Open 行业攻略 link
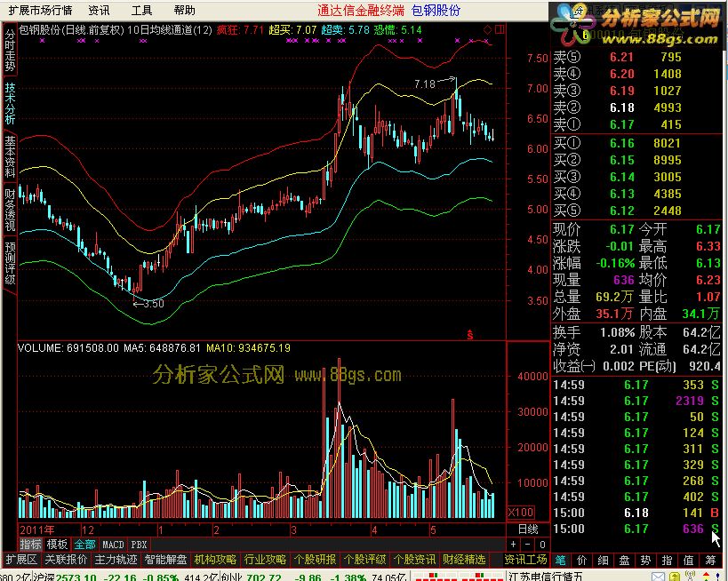This screenshot has width=728, height=581. point(266,560)
